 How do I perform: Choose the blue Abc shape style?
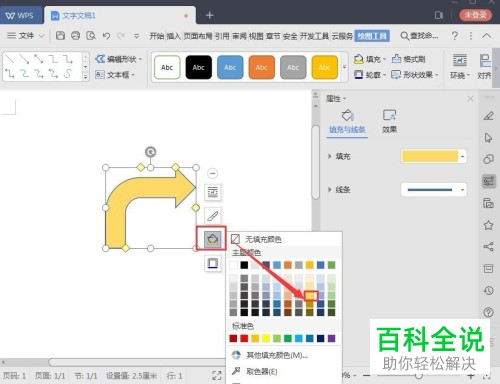tap(230, 67)
